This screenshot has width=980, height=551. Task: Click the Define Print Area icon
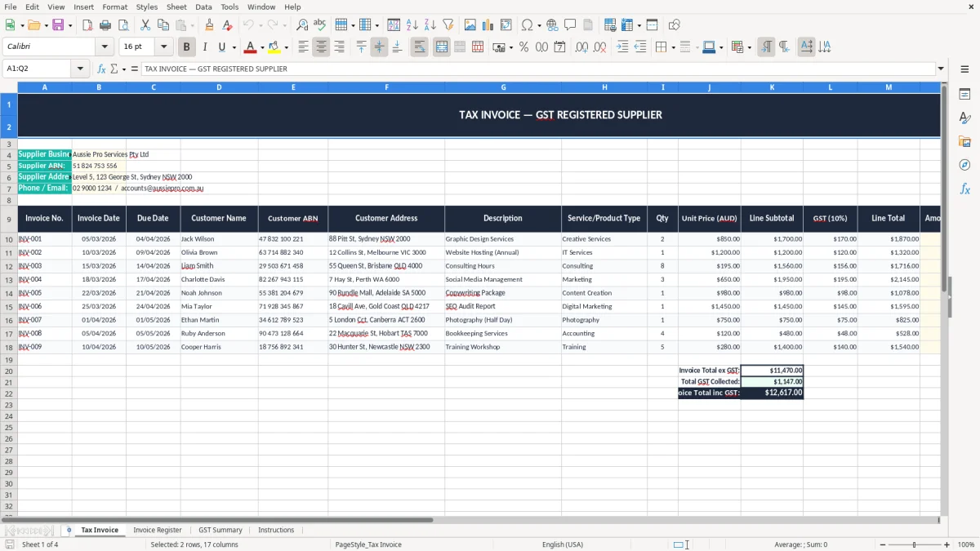609,25
